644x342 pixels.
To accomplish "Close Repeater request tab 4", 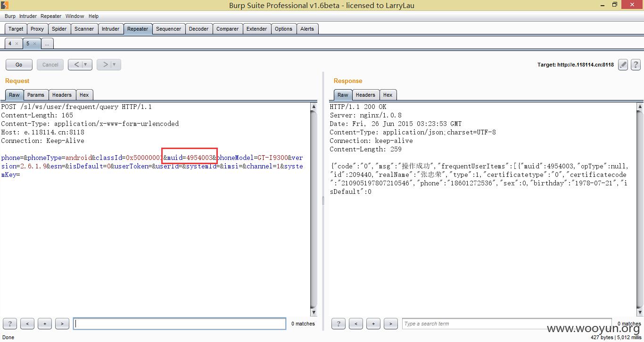I will pyautogui.click(x=17, y=43).
